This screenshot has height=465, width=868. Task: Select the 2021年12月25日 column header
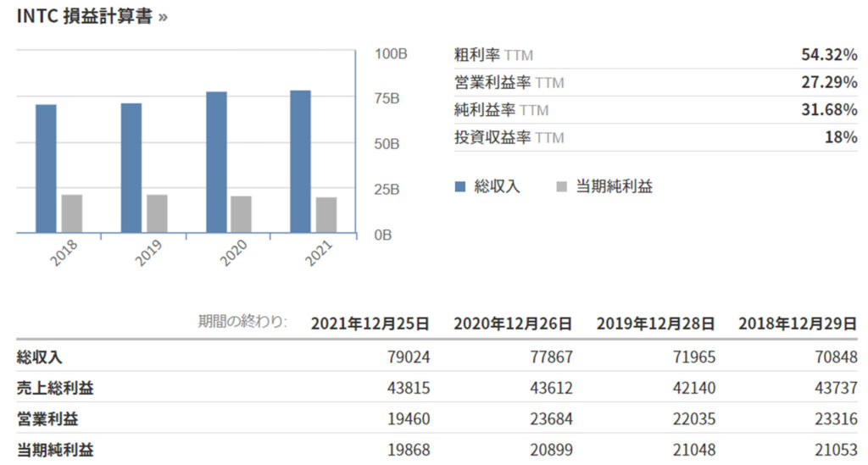pyautogui.click(x=370, y=324)
